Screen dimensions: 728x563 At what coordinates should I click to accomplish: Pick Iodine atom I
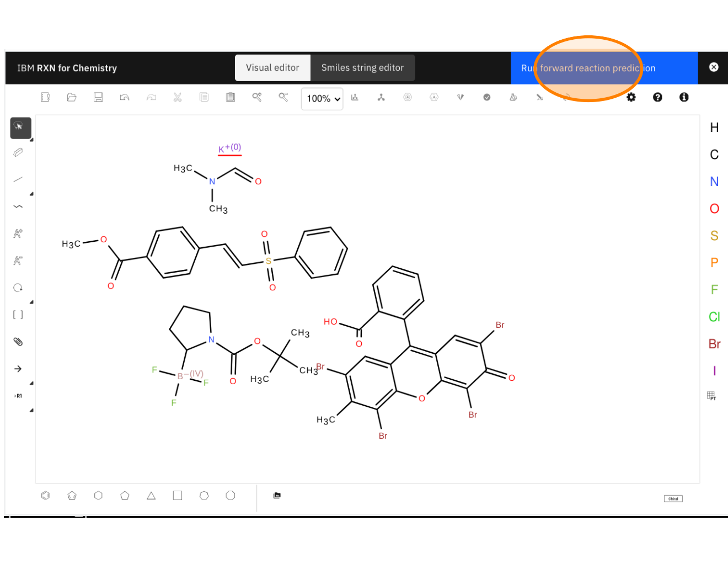[x=714, y=371]
